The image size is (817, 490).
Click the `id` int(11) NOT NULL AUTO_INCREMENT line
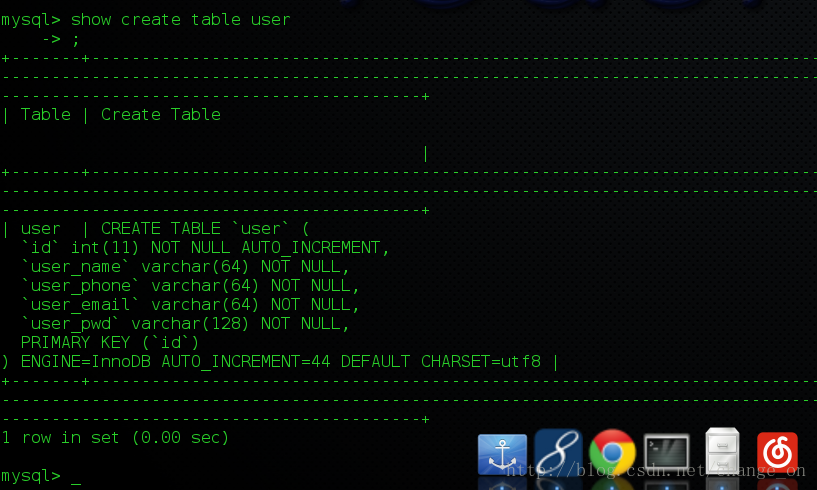click(x=205, y=248)
